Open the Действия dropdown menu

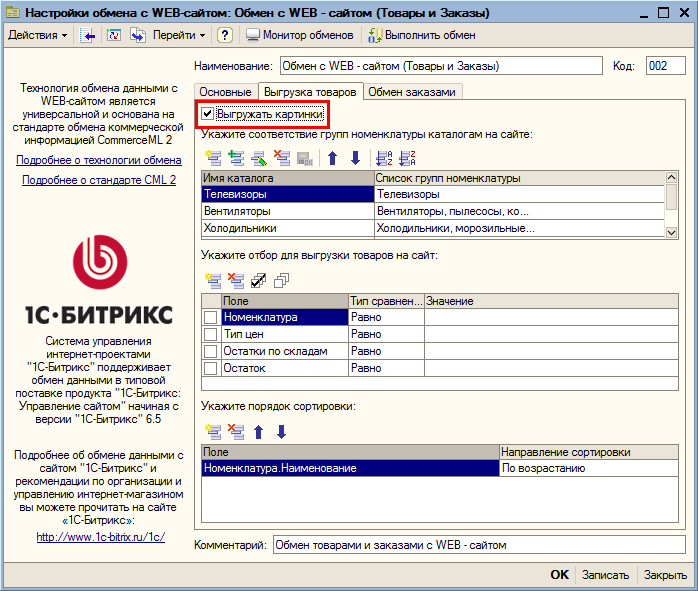37,35
